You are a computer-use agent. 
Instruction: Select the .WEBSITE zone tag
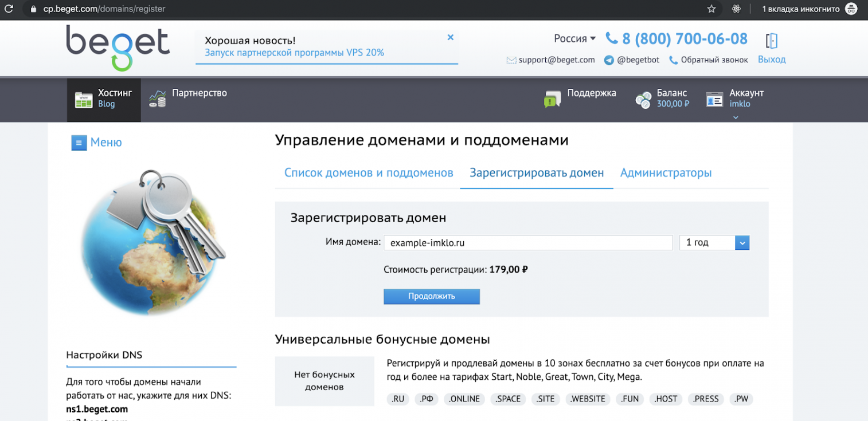pyautogui.click(x=588, y=399)
